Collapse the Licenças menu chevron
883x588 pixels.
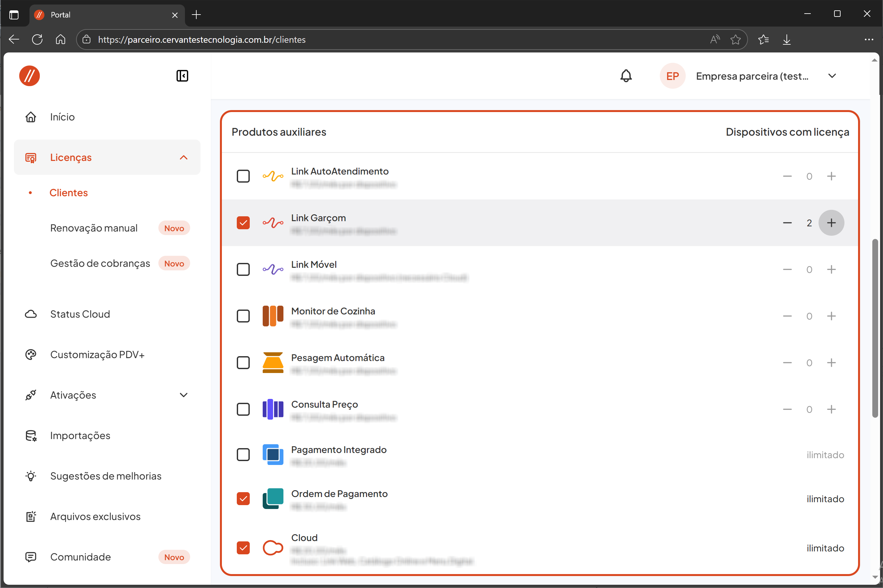[183, 157]
